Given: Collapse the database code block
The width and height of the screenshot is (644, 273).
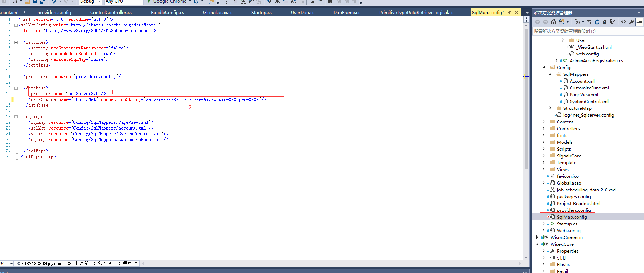Looking at the screenshot, I should (x=16, y=88).
